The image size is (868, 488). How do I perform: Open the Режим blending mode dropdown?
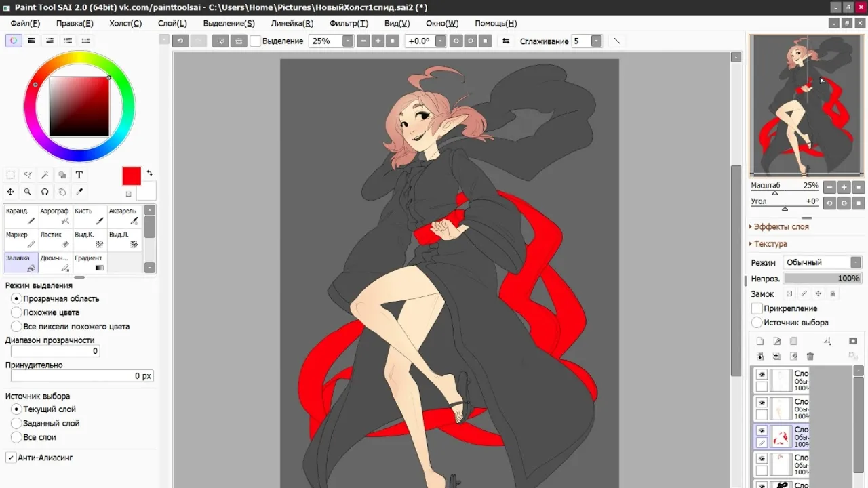(856, 262)
